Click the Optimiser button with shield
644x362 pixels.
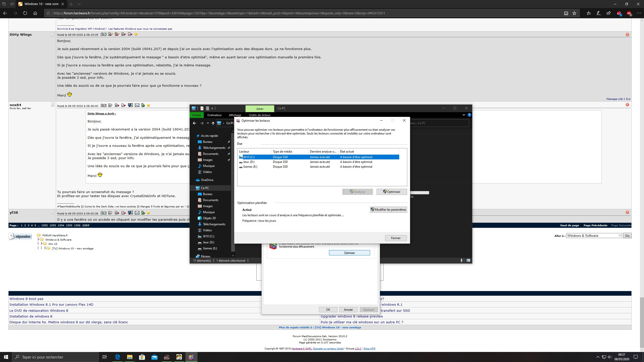pyautogui.click(x=391, y=192)
